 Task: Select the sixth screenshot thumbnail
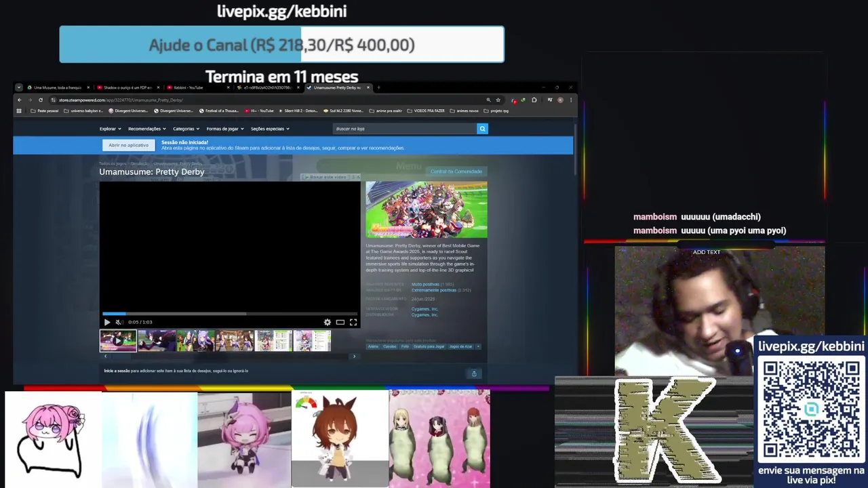(312, 340)
